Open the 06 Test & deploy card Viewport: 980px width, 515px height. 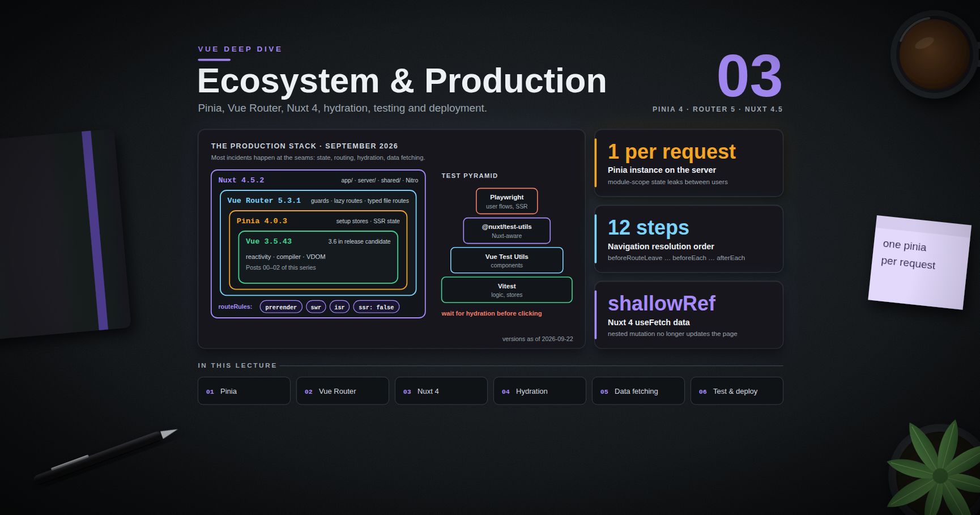click(737, 391)
